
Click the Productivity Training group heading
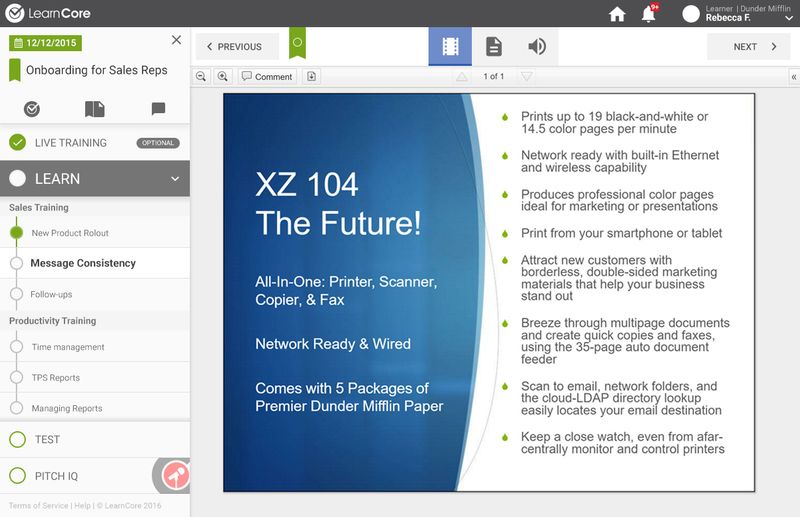click(53, 321)
